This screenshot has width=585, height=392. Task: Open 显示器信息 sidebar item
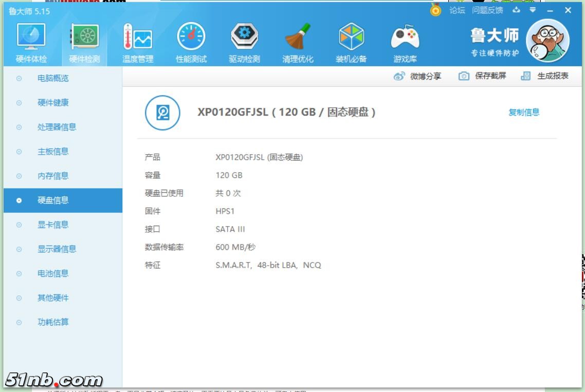pyautogui.click(x=63, y=249)
